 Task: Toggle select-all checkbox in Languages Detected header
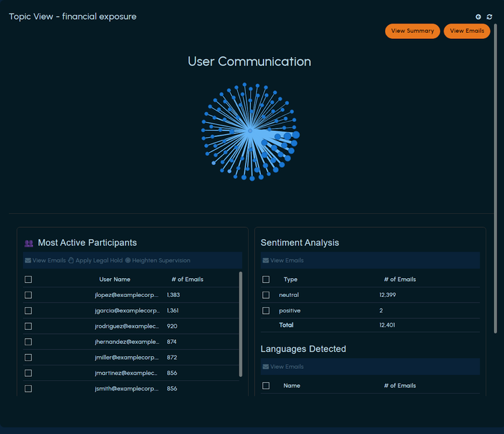point(266,386)
